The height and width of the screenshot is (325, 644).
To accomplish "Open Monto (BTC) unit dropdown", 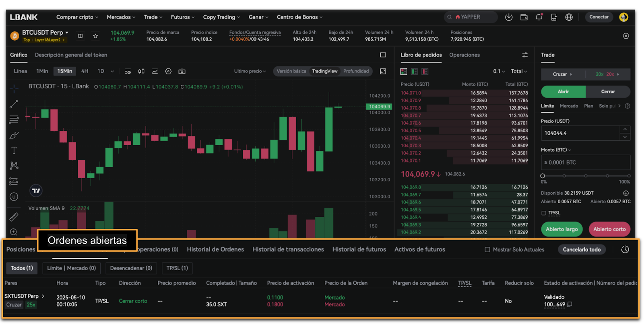I will 556,150.
